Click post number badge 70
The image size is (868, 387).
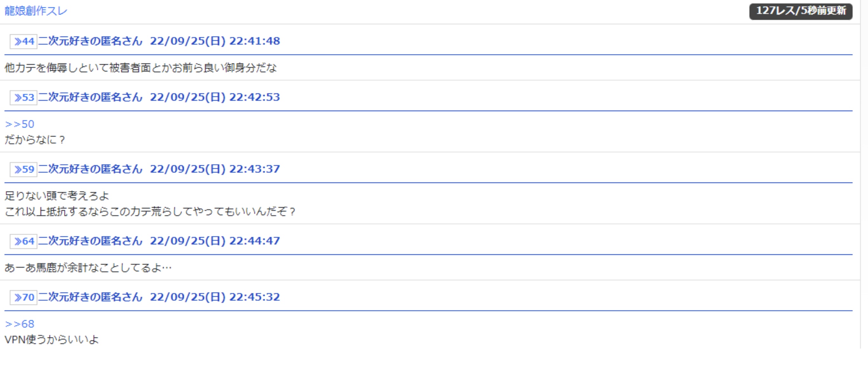[23, 298]
